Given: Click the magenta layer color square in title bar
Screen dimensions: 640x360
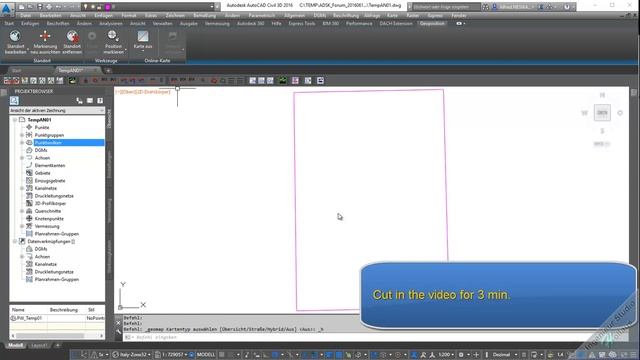Looking at the screenshot, I should (108, 7).
